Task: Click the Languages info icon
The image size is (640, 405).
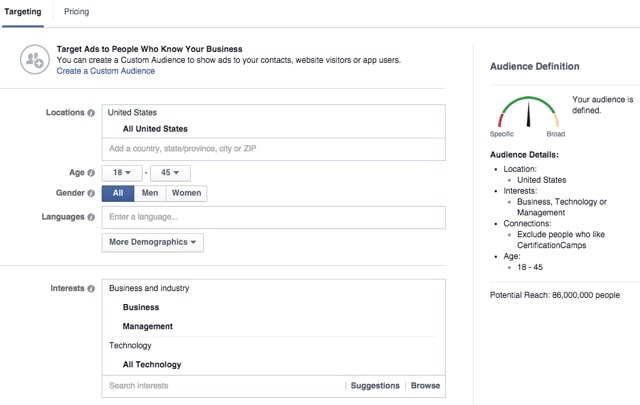Action: click(91, 217)
